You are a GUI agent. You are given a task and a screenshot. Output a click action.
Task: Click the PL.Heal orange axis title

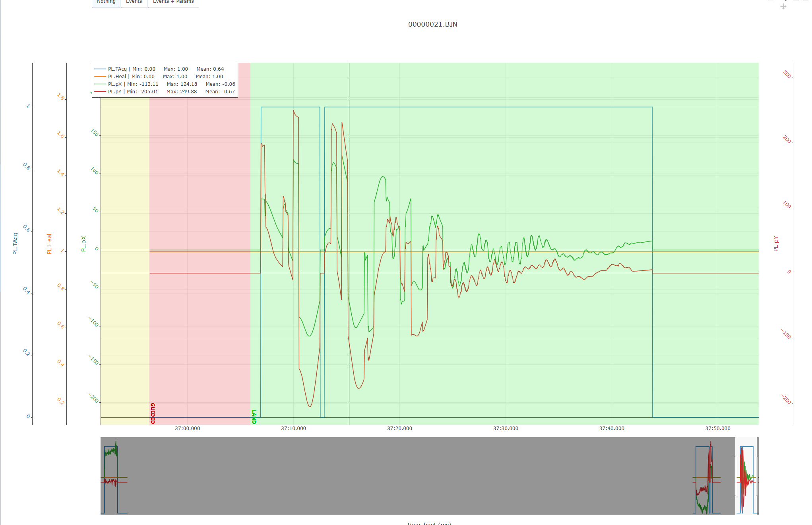tap(50, 244)
